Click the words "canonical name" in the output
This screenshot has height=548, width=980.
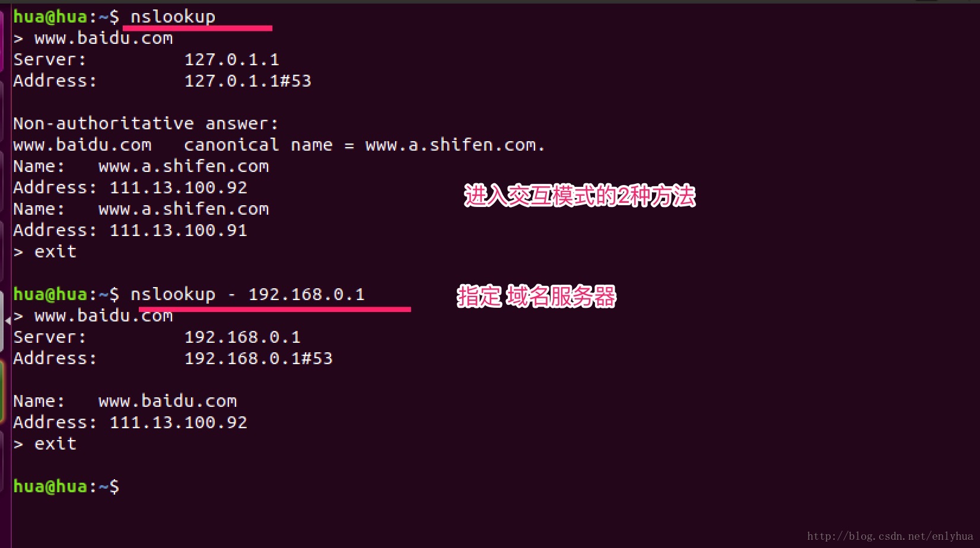click(x=258, y=145)
